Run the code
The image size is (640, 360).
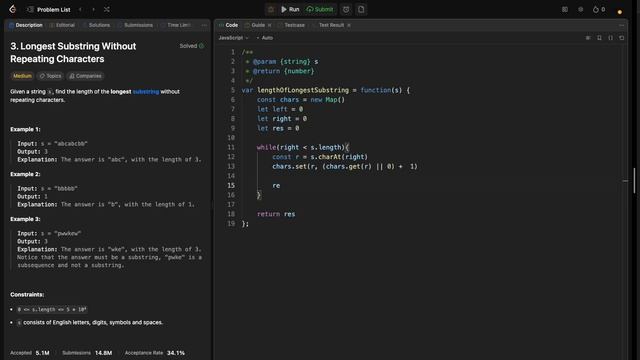290,9
